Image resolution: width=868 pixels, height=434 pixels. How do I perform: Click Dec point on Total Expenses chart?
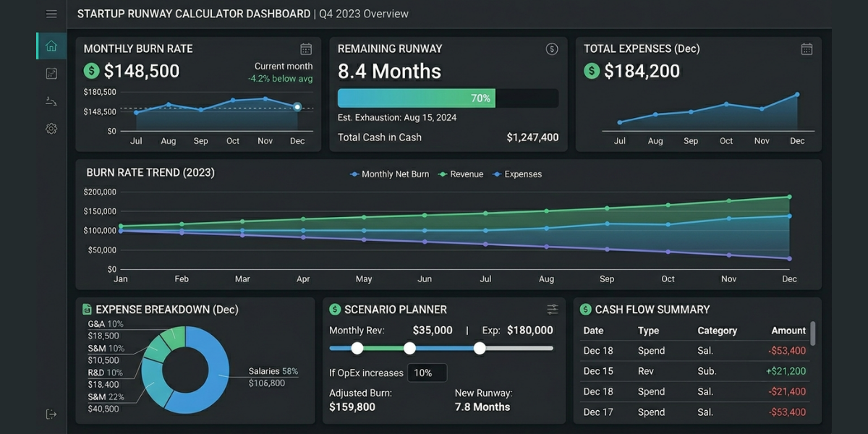797,94
